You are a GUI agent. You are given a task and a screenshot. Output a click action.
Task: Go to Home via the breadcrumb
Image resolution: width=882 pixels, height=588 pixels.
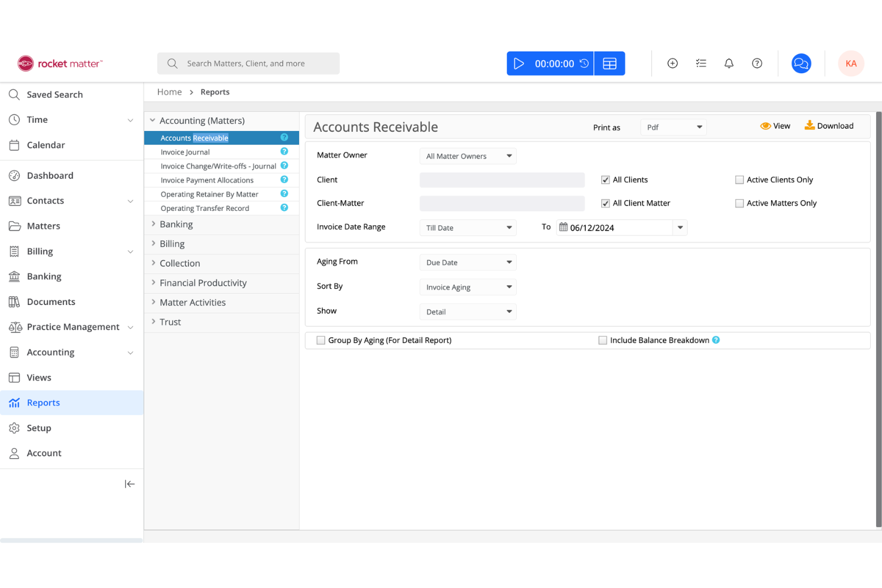(x=169, y=92)
